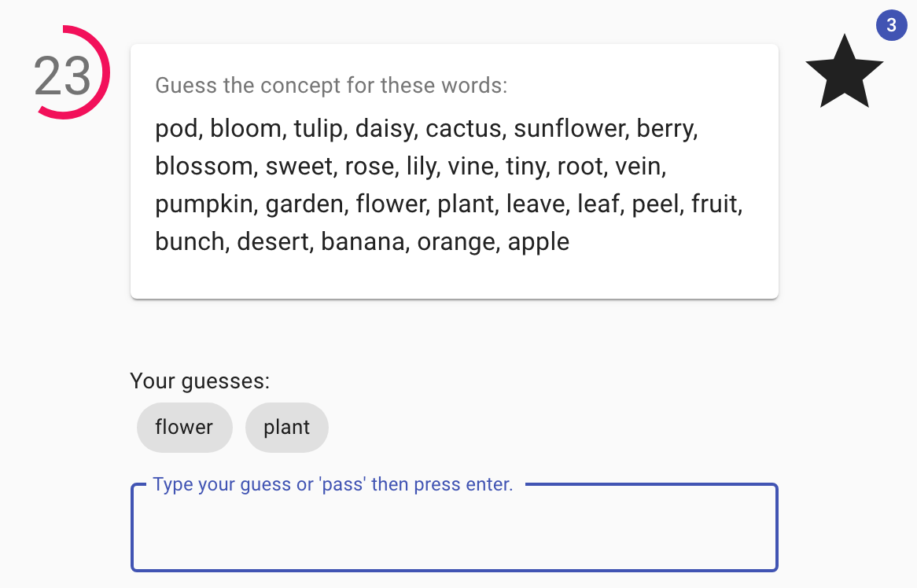The height and width of the screenshot is (588, 917).
Task: Click the word "apple" in the list
Action: 539,241
